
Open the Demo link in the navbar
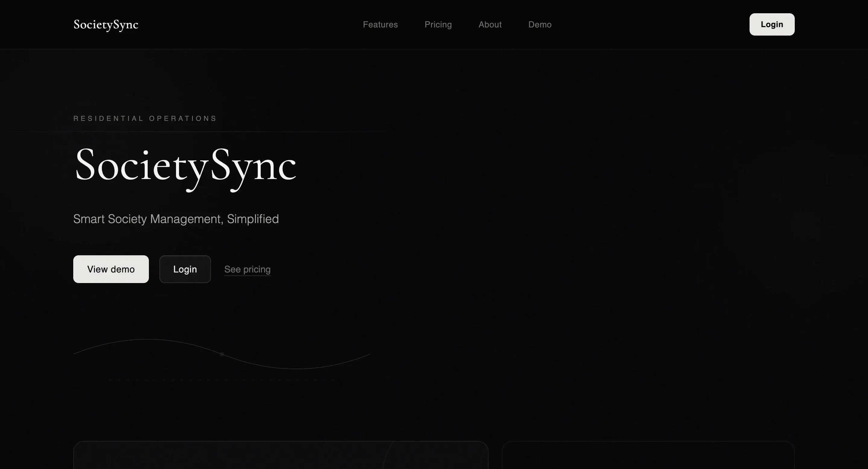tap(540, 24)
